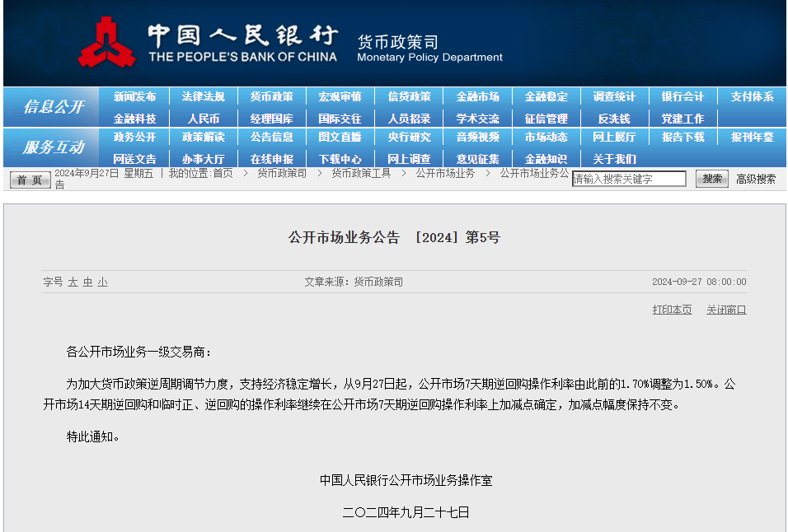788x532 pixels.
Task: Open 在线申报 section
Action: coord(271,159)
